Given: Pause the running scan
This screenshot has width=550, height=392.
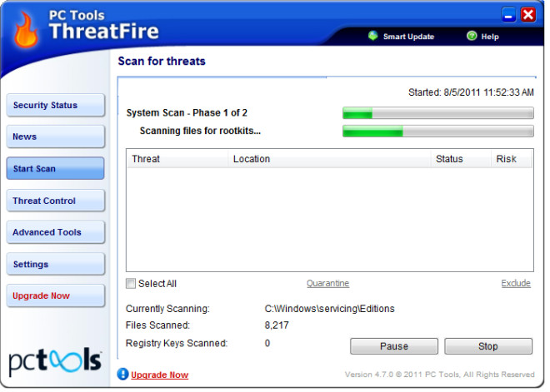Looking at the screenshot, I should [x=394, y=346].
